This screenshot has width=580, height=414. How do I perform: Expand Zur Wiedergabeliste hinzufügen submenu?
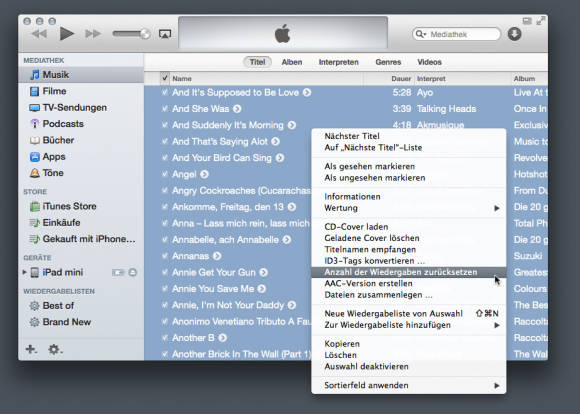tap(408, 325)
